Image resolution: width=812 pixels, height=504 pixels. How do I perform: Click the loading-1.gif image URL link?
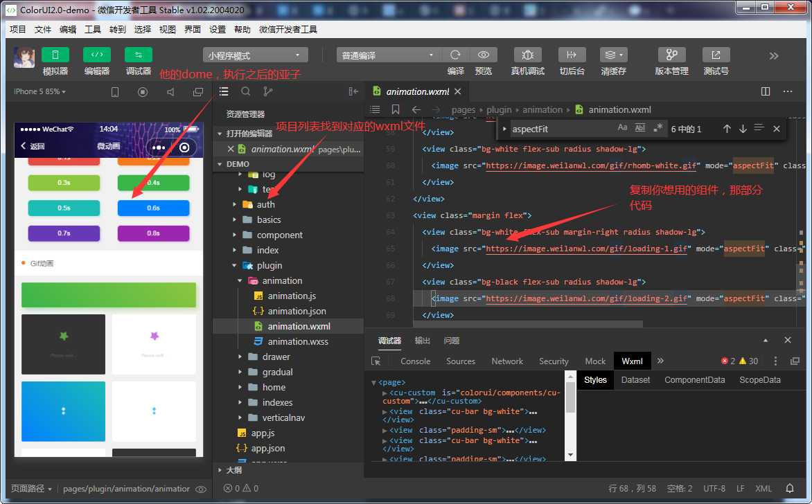[x=586, y=249]
